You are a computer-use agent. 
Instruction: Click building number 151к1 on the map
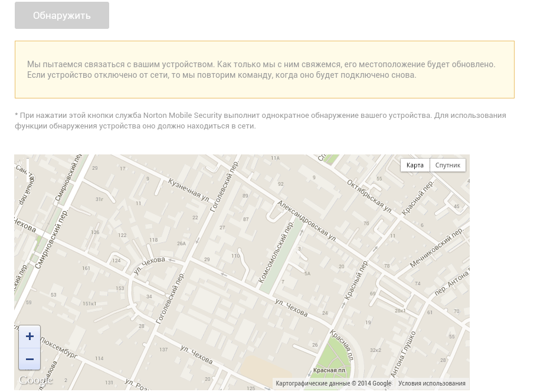tap(89, 304)
